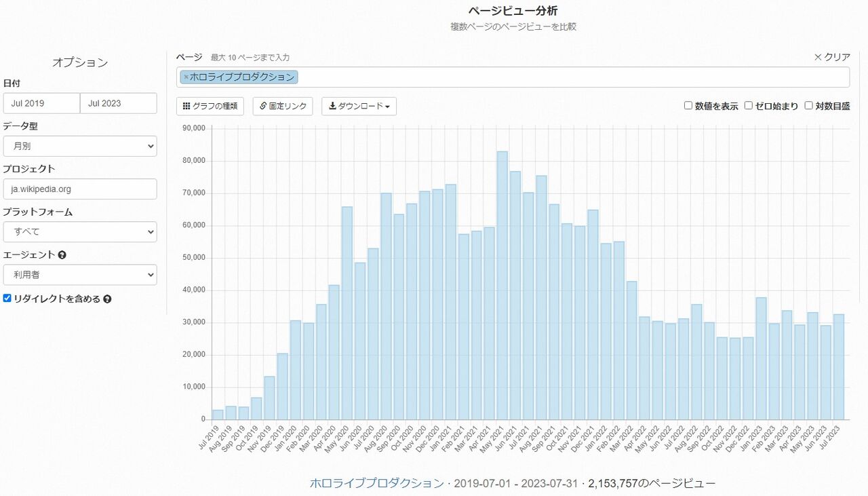868x496 pixels.
Task: Click the Mar 2022 bar
Action: 632,350
